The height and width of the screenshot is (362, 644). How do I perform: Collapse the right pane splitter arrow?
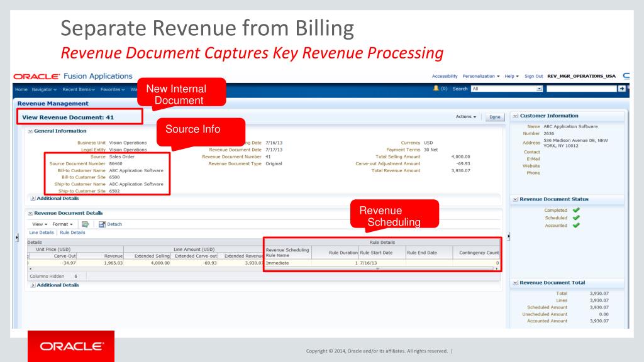tap(508, 236)
